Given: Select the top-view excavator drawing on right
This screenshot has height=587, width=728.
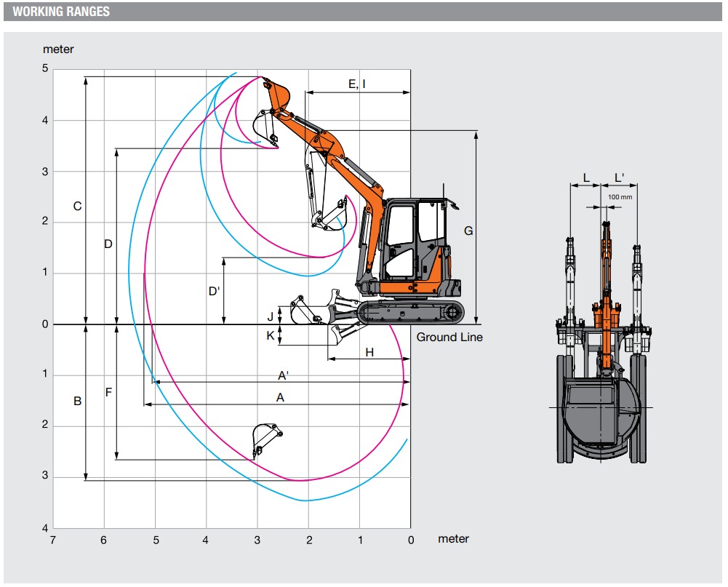Looking at the screenshot, I should 602,342.
